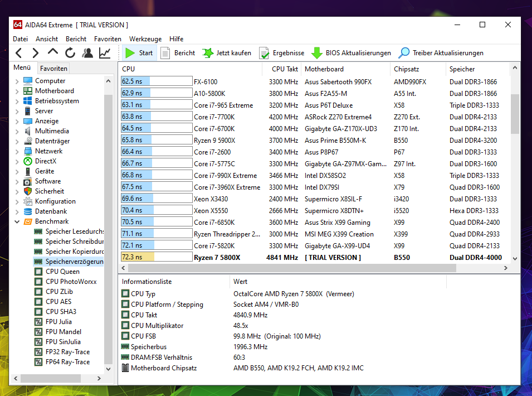Select the FPU Mandel benchmark
The image size is (532, 396).
click(x=58, y=332)
